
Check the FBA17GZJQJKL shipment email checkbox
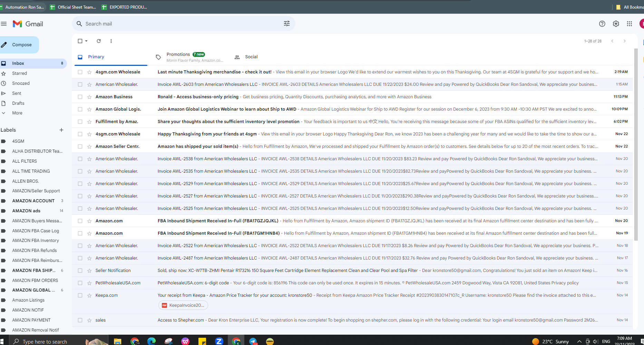[x=80, y=221]
